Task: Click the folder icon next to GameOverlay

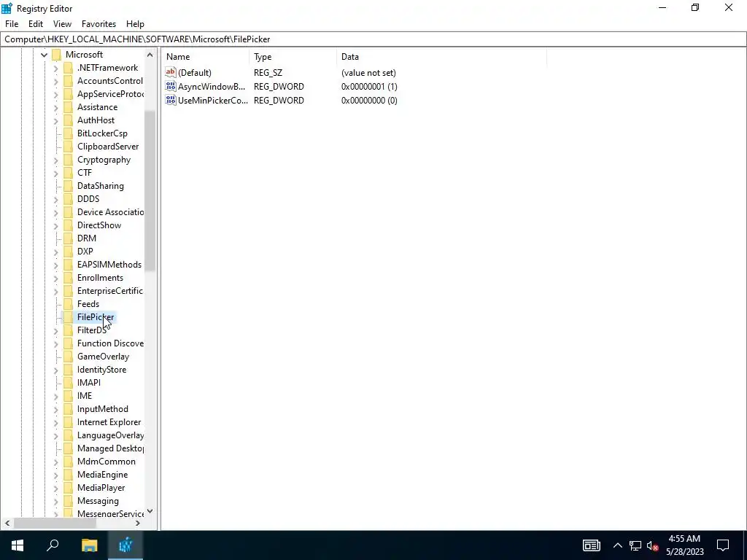Action: (68, 357)
